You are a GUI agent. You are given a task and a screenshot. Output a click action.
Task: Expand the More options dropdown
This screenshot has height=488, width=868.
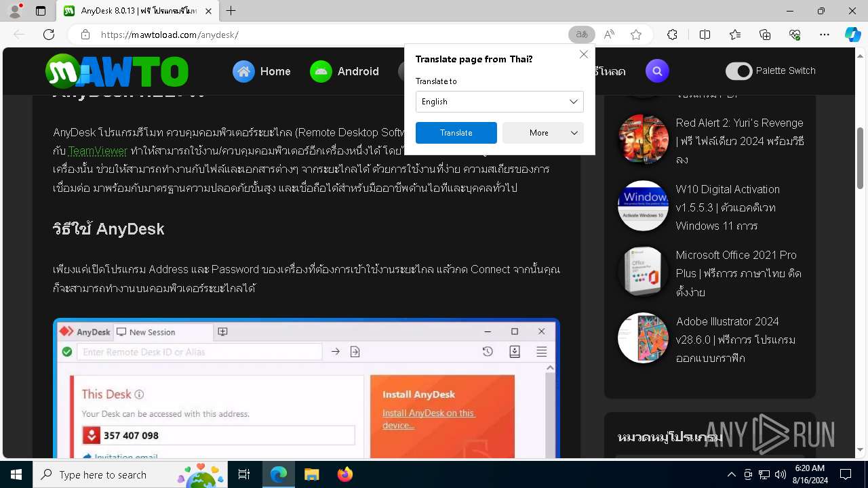tap(543, 133)
